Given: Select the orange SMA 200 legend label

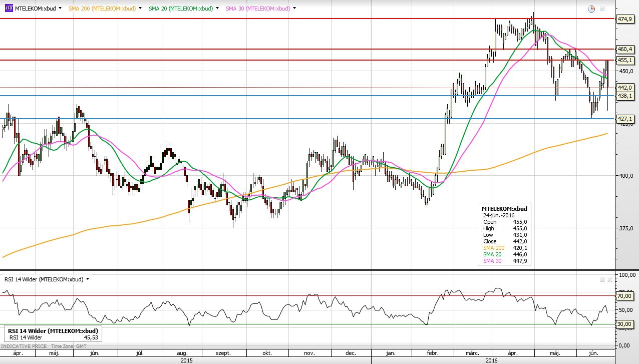Looking at the screenshot, I should point(102,9).
